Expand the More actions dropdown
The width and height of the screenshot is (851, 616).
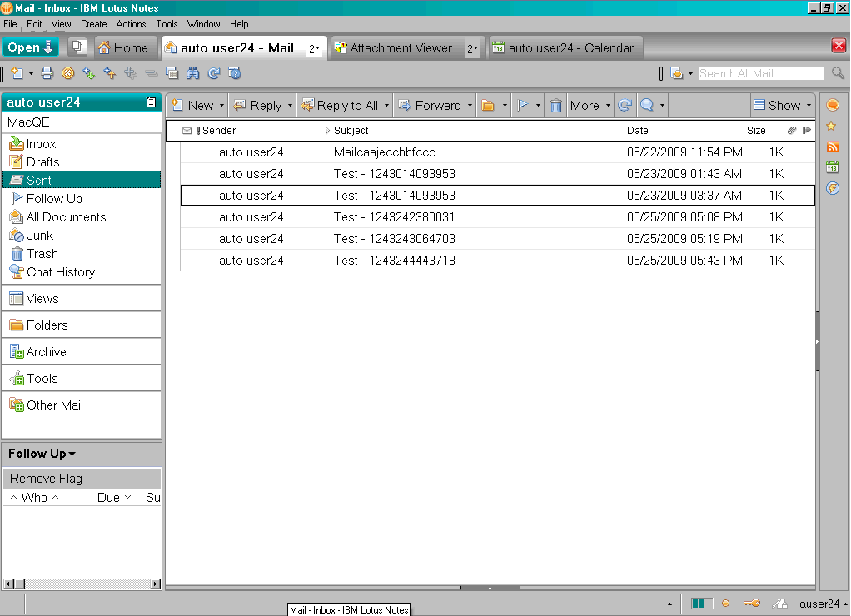point(590,106)
